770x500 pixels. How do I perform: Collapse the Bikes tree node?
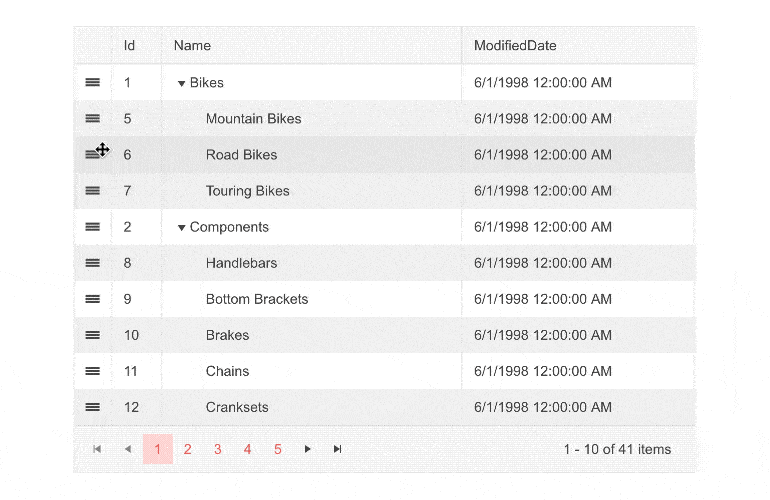(181, 83)
